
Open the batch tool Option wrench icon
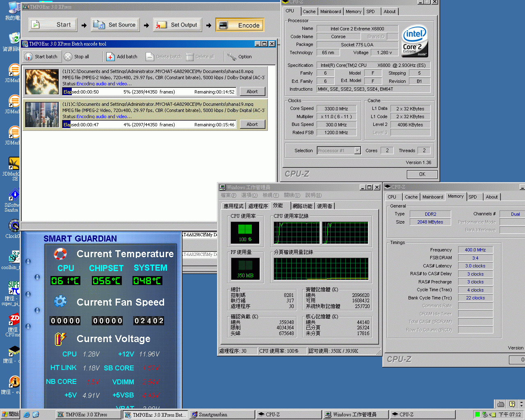(232, 57)
